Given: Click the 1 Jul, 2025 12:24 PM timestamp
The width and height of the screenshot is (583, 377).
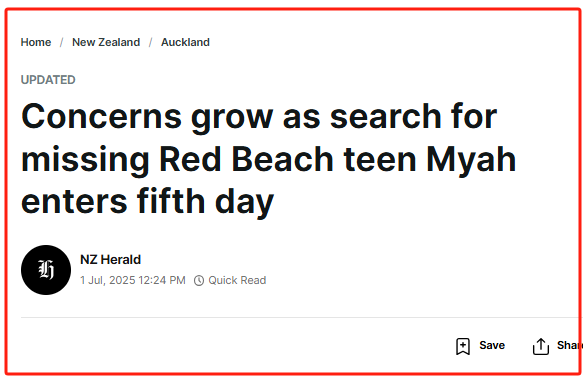Looking at the screenshot, I should (133, 280).
